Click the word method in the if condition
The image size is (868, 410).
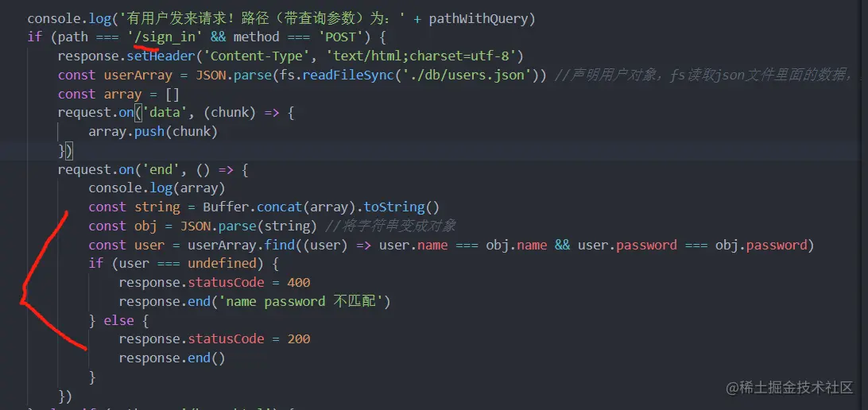[x=256, y=37]
